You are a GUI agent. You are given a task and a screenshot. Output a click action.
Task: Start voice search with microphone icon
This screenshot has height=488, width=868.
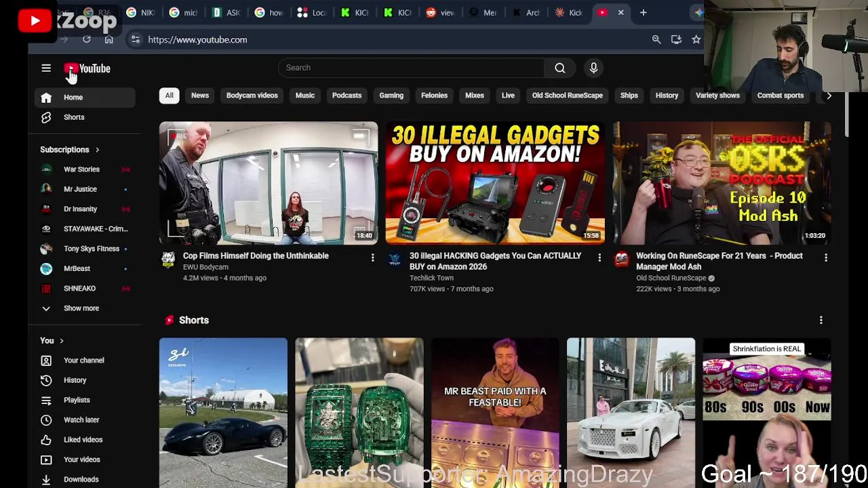(x=593, y=68)
